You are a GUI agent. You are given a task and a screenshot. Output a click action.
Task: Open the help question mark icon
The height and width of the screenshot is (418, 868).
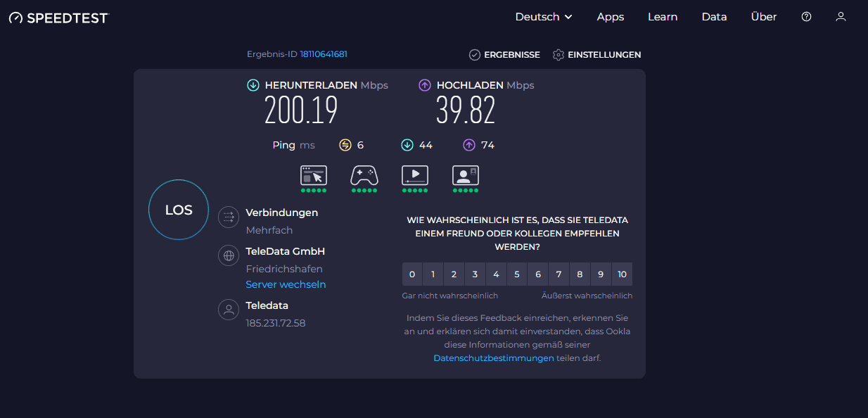click(x=806, y=17)
